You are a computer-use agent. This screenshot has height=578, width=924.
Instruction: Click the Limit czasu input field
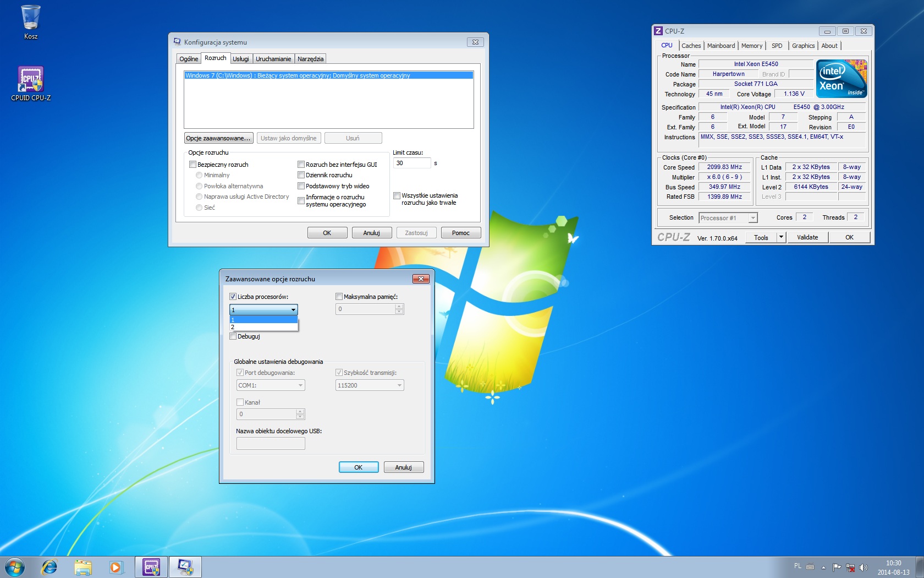412,163
